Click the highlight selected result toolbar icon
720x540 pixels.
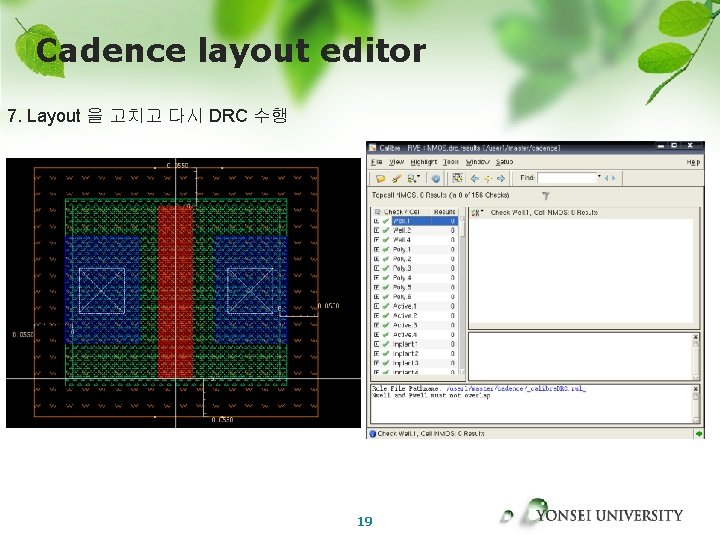(457, 178)
